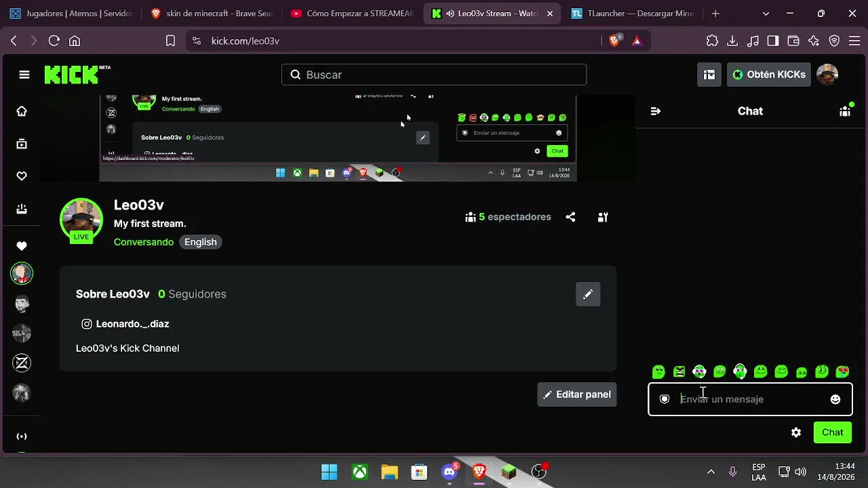The width and height of the screenshot is (868, 488).
Task: Open the Brave Rewards triangle icon
Action: 637,41
